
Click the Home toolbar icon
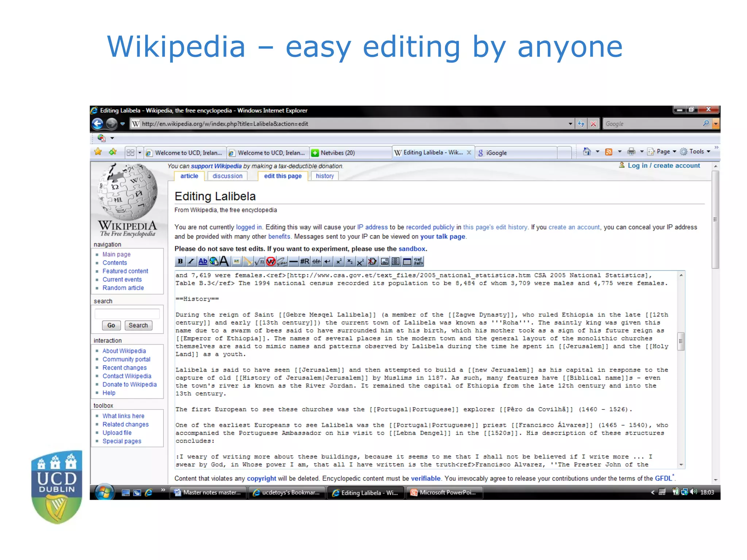click(x=587, y=151)
